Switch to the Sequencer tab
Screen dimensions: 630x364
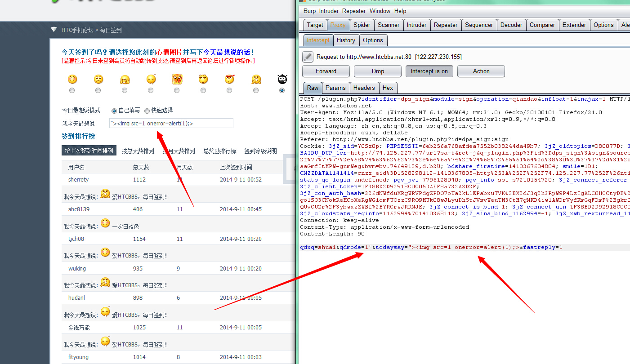pos(479,25)
